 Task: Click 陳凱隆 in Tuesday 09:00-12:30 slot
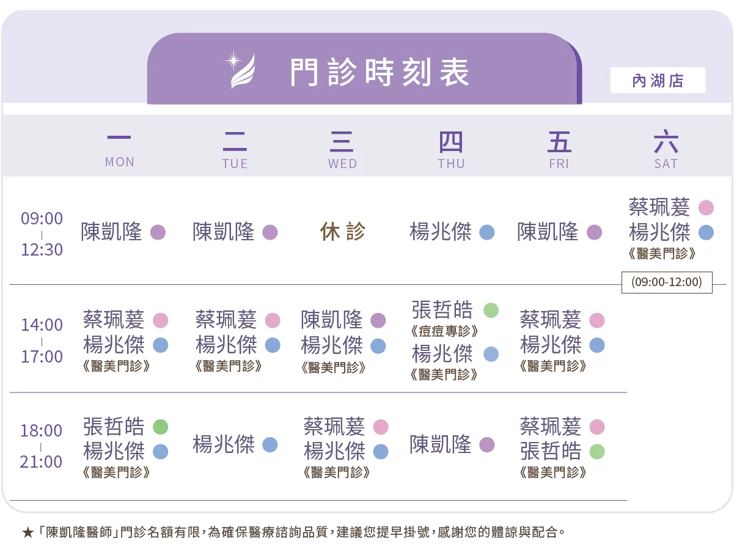[224, 232]
